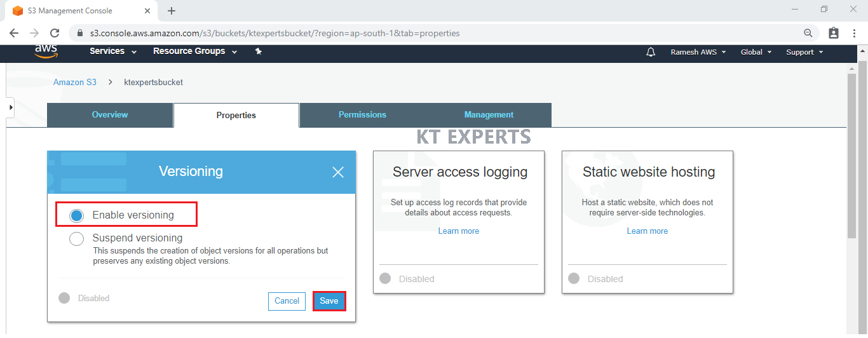Open the Ramesh AWS account dropdown

698,52
